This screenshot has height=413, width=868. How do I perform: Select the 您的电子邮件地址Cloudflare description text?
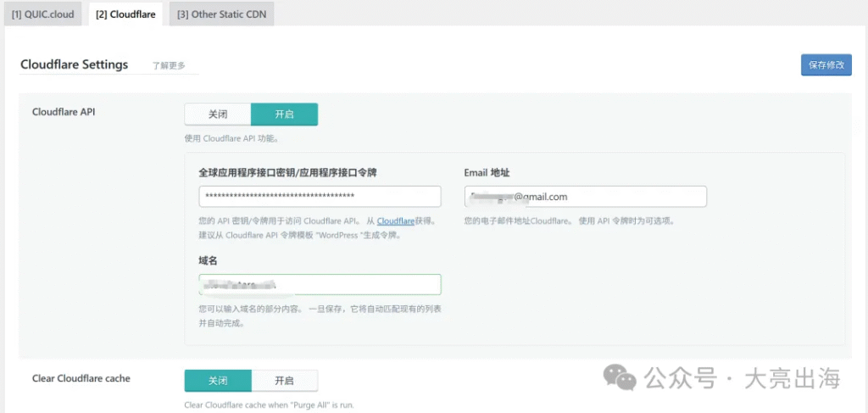point(569,220)
